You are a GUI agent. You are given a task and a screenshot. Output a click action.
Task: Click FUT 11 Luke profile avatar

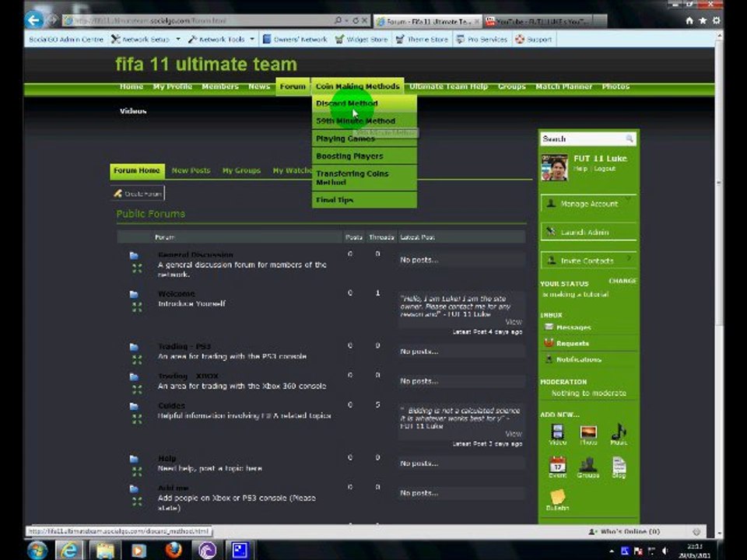[x=555, y=167]
